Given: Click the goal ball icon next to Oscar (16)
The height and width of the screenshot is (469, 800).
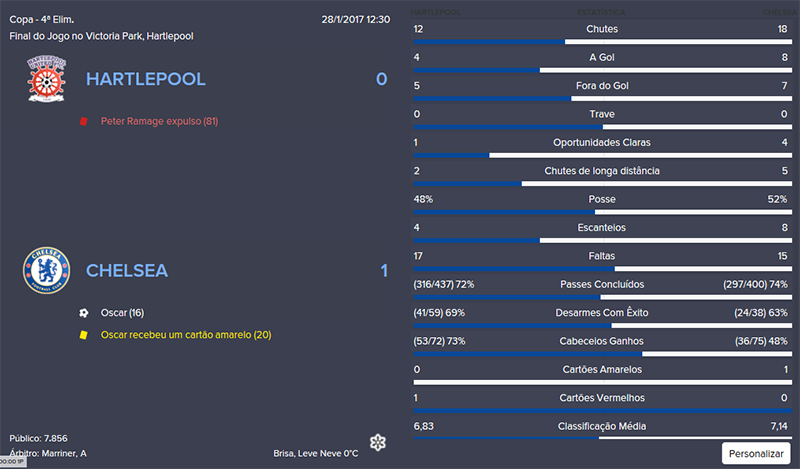Looking at the screenshot, I should [x=84, y=312].
